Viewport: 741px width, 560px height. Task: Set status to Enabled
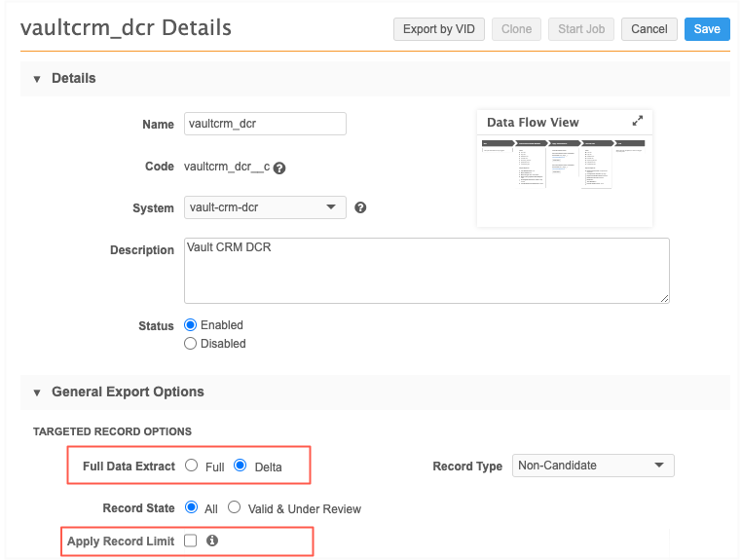[191, 325]
